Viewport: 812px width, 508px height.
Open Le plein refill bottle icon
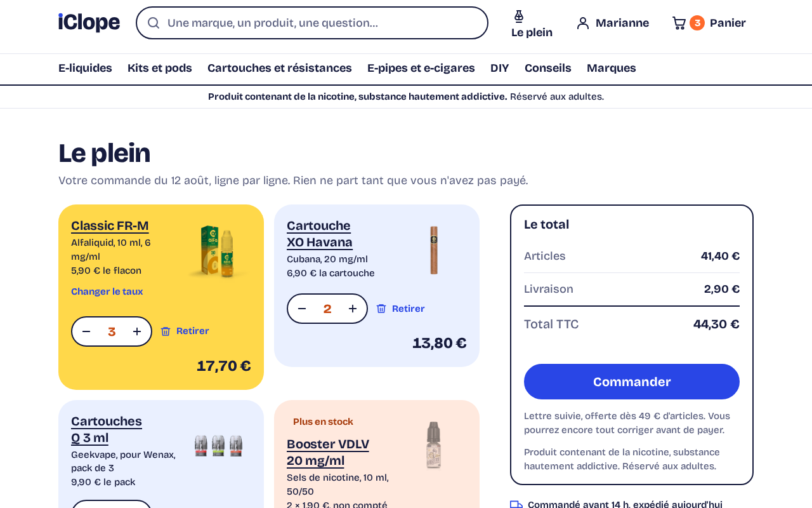tap(519, 17)
